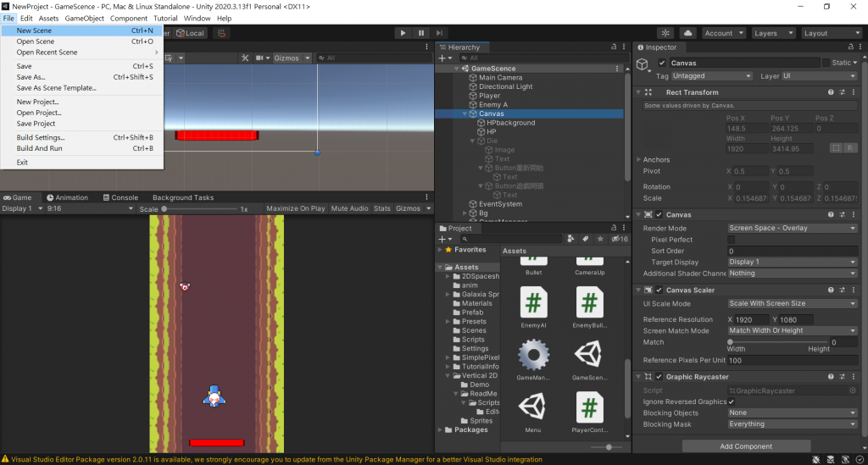Select the Menu scene asset
The width and height of the screenshot is (868, 465).
533,412
